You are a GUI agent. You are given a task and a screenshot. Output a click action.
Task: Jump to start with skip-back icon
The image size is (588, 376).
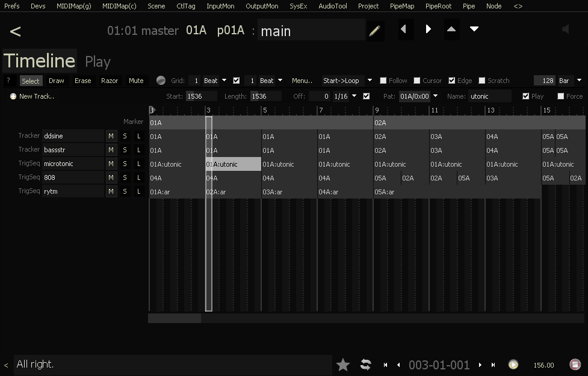(385, 365)
